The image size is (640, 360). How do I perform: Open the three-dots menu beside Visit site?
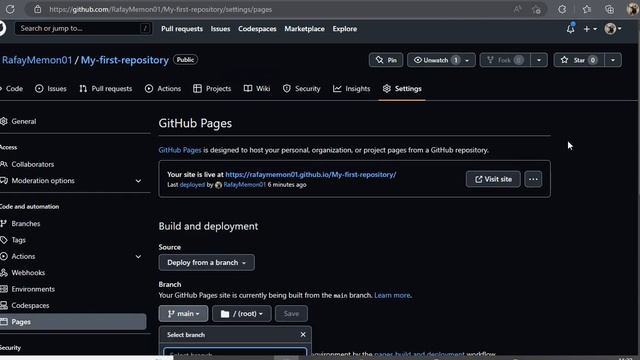(533, 179)
